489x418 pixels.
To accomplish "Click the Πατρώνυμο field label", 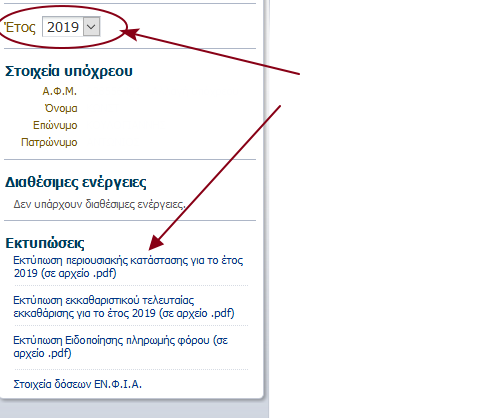I will pyautogui.click(x=49, y=142).
